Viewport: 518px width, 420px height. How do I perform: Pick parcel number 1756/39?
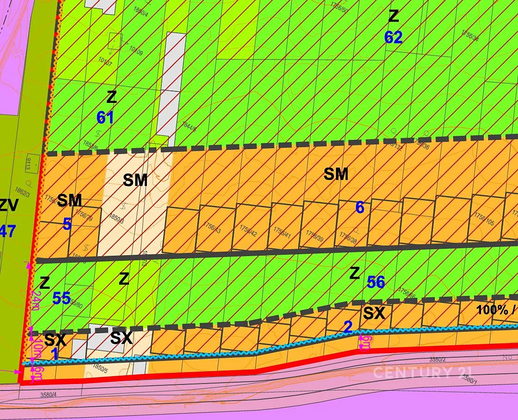[314, 235]
